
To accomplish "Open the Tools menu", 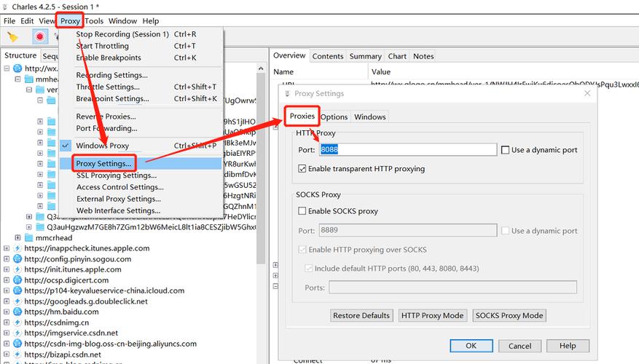I will 94,21.
